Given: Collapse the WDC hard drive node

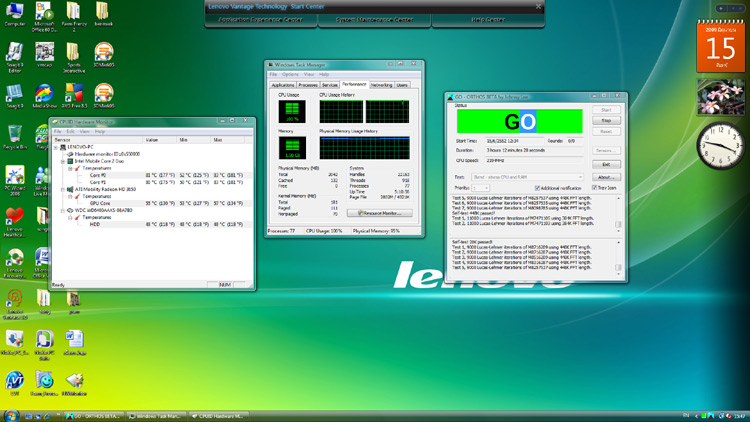Looking at the screenshot, I should (x=63, y=211).
